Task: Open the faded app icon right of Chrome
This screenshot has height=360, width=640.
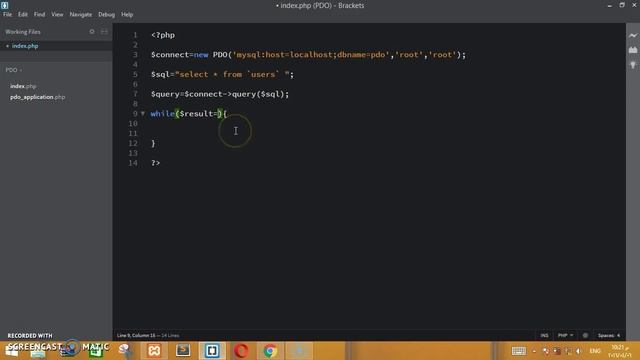Action: coord(299,351)
